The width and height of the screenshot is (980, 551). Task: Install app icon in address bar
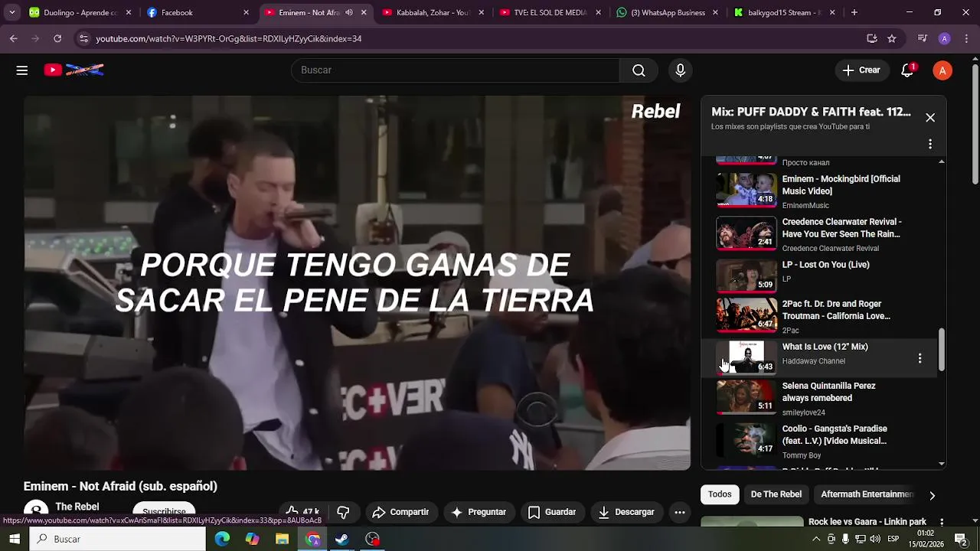(x=872, y=38)
